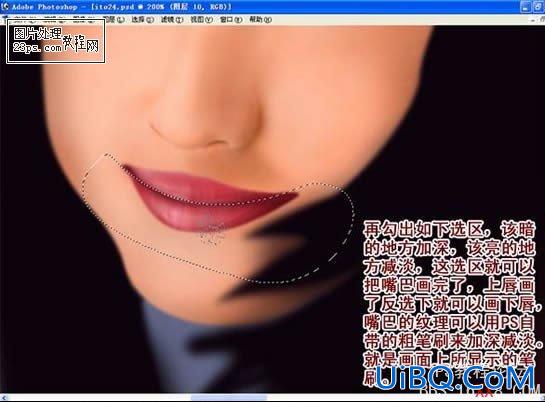Open the 视图(V) menu

click(x=201, y=19)
